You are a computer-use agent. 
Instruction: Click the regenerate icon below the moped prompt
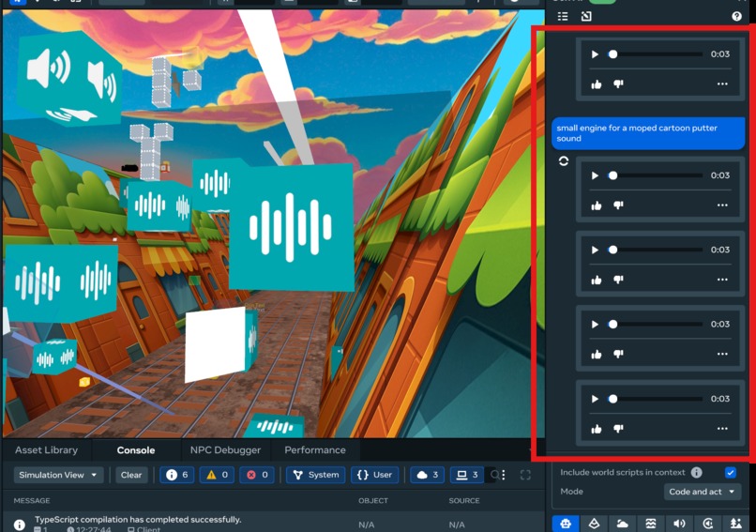tap(563, 161)
